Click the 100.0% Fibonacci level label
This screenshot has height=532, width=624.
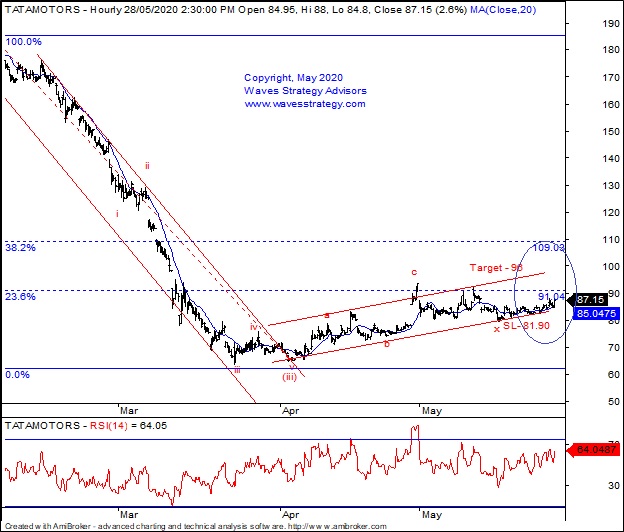23,42
